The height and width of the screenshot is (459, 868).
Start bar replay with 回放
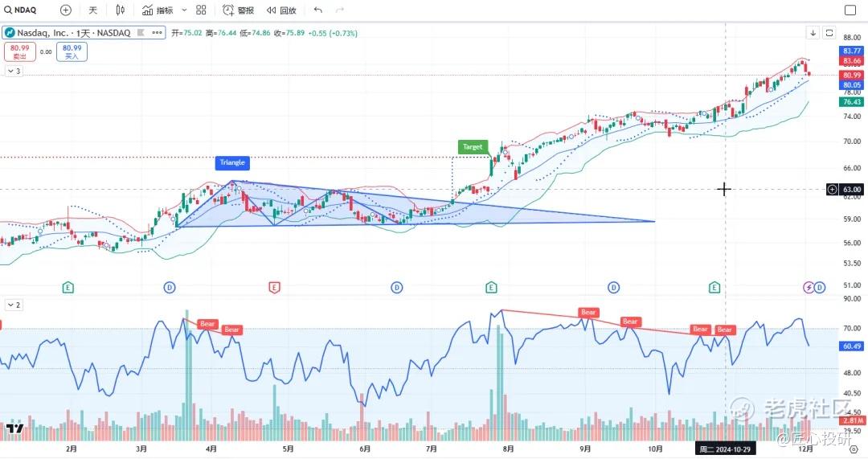point(281,10)
